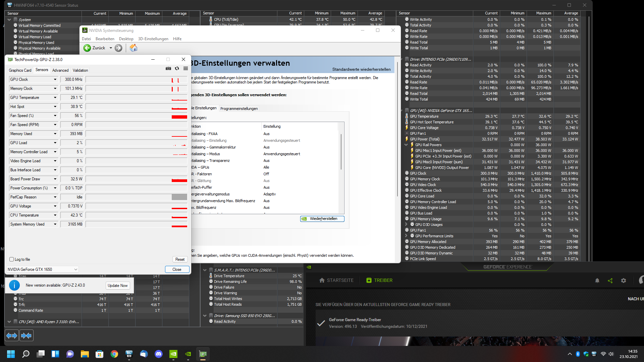Switch to Advanced tab in GPU-Z

point(60,70)
